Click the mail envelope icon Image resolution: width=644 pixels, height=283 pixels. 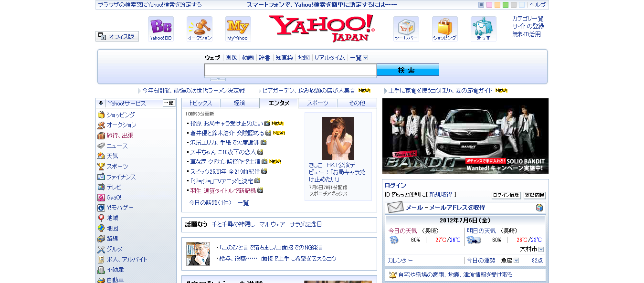coord(395,207)
